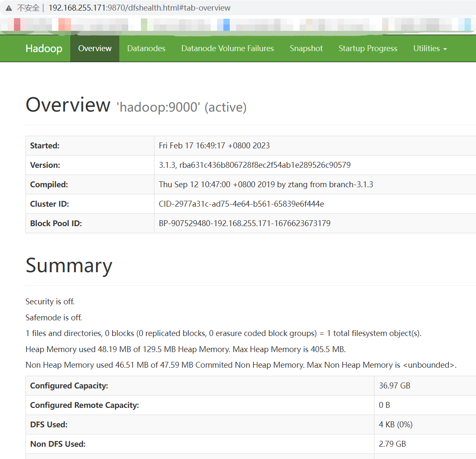Click the 4 KB (0%) value
Screen dimensions: 476x459
pyautogui.click(x=396, y=424)
